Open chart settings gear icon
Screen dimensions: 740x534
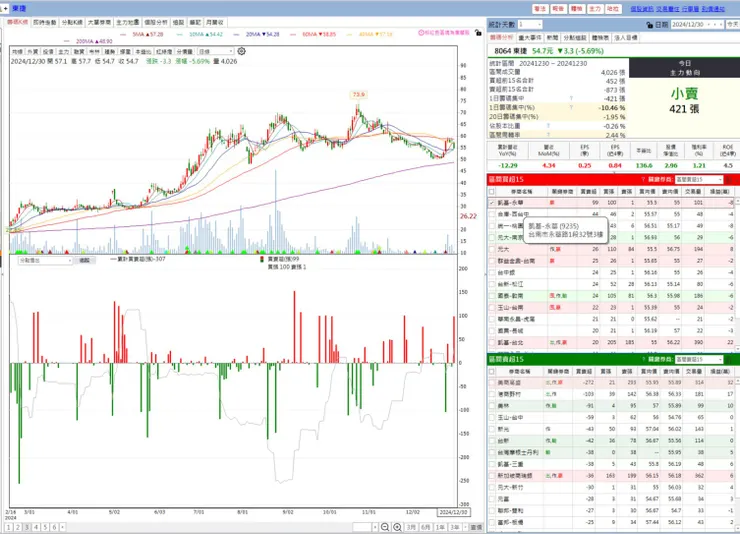[x=241, y=51]
